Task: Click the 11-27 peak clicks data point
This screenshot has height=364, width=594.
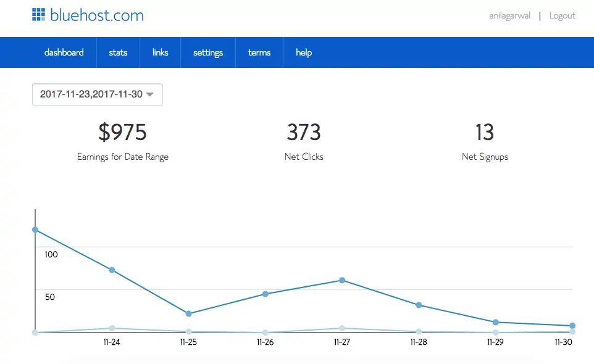Action: (341, 280)
